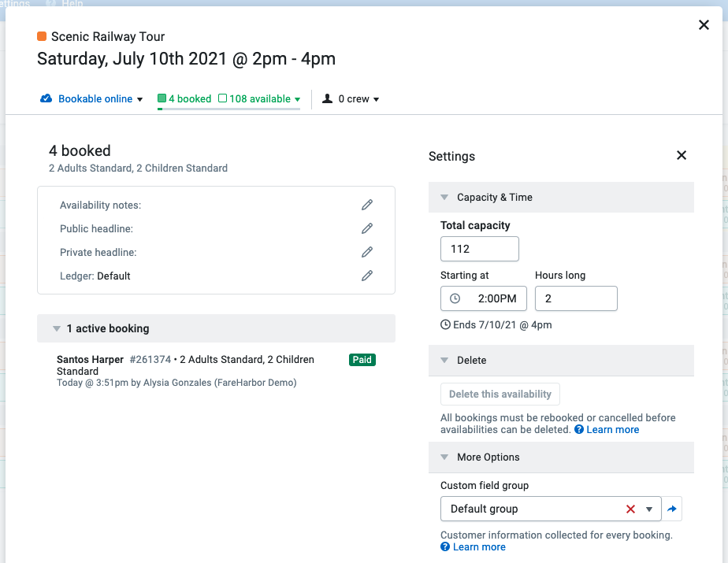Click the Delete this availability button
Viewport: 728px width, 563px height.
coord(500,394)
